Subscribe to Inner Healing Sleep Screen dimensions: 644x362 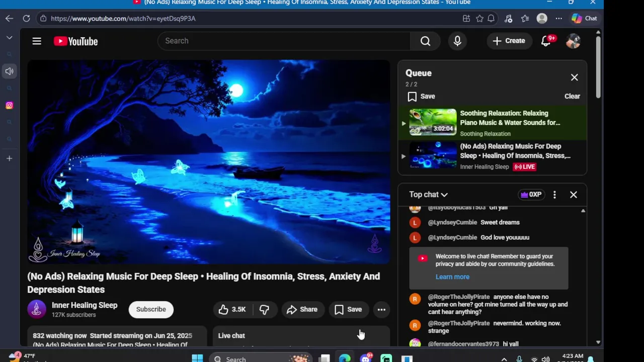151,310
